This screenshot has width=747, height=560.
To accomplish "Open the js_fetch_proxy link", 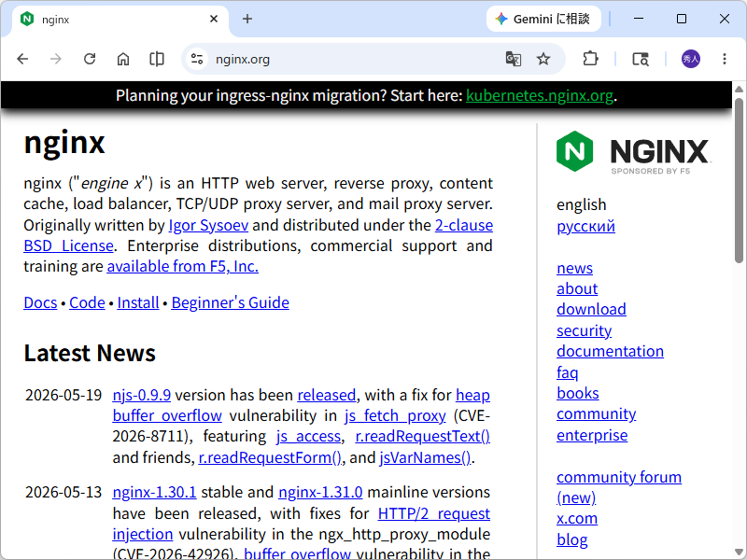I will [395, 415].
